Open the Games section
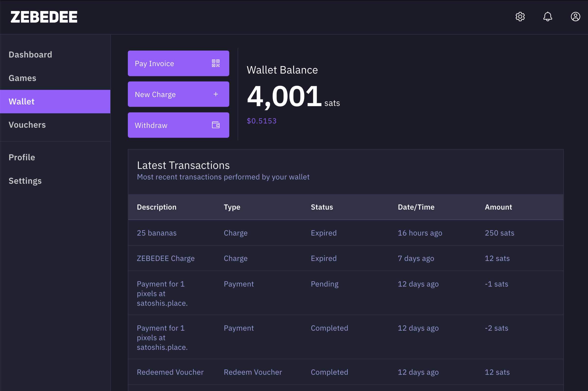Image resolution: width=588 pixels, height=391 pixels. pyautogui.click(x=23, y=78)
